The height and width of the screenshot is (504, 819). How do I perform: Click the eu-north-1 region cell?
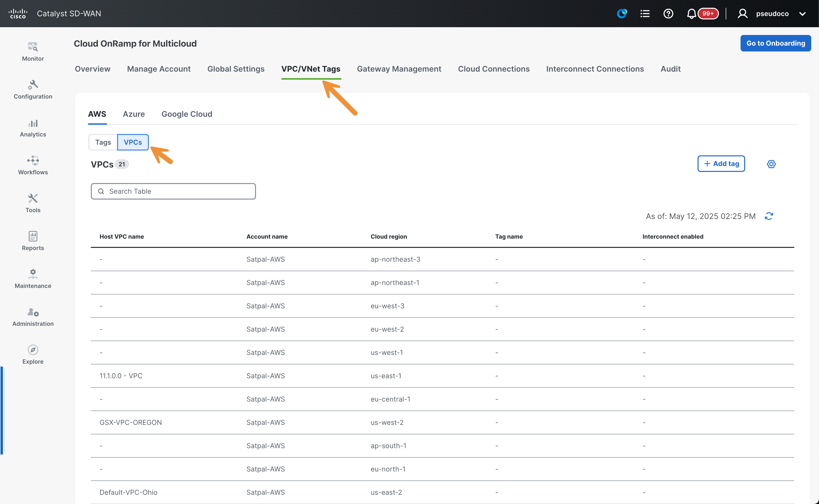(388, 469)
